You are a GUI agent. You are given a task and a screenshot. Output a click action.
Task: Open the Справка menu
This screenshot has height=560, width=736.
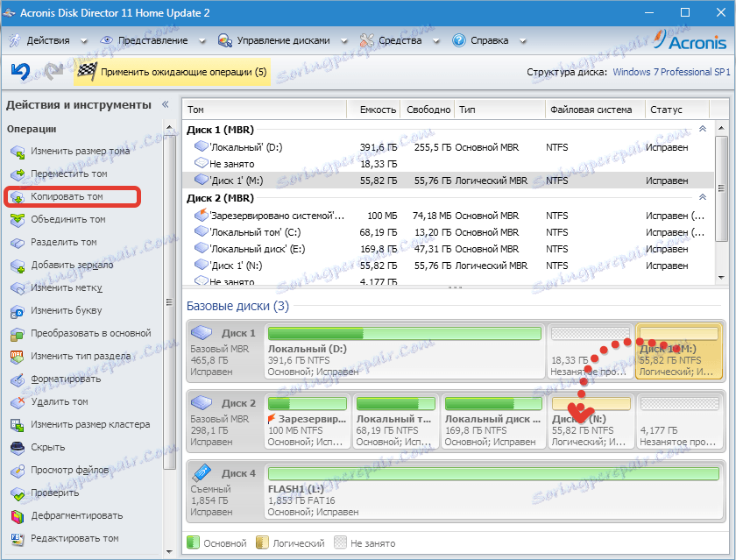(x=489, y=41)
